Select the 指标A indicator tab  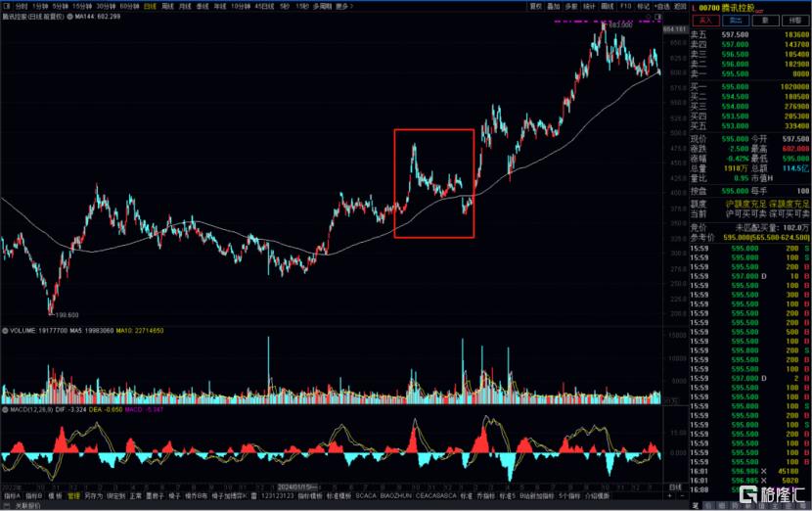coord(12,496)
